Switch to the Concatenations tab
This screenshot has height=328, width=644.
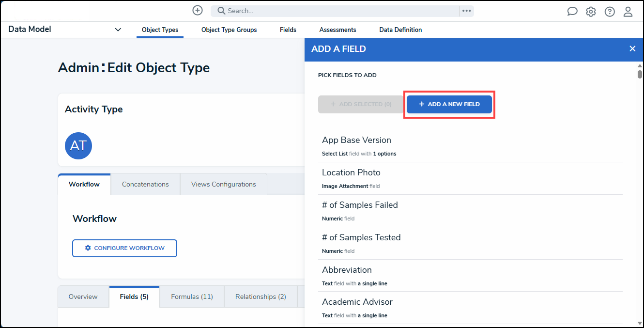pyautogui.click(x=145, y=184)
